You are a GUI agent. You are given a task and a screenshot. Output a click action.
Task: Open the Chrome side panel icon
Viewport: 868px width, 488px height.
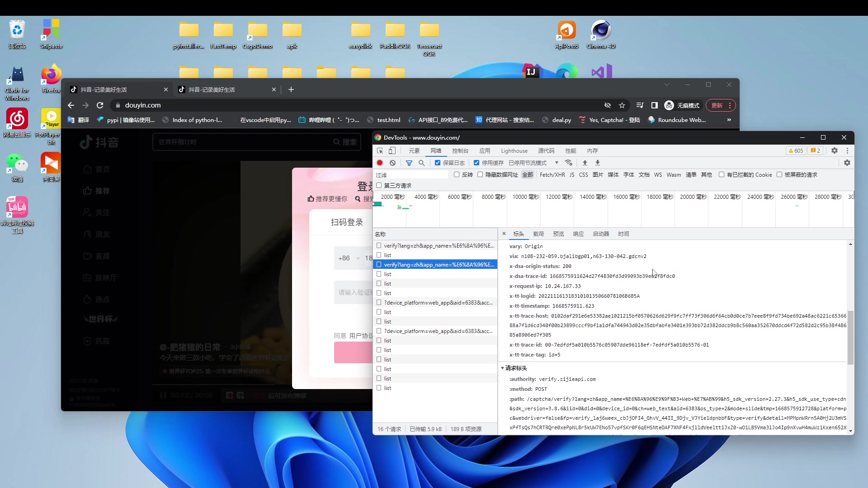click(x=654, y=105)
